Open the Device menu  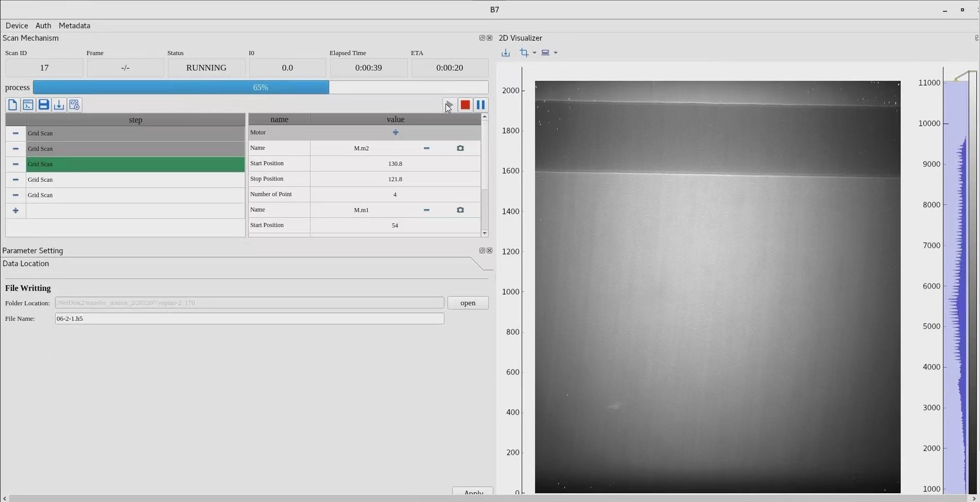[x=16, y=26]
